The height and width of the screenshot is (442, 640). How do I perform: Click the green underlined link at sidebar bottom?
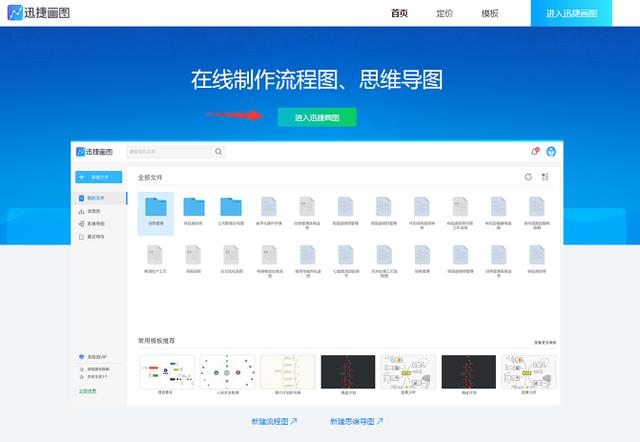click(87, 391)
